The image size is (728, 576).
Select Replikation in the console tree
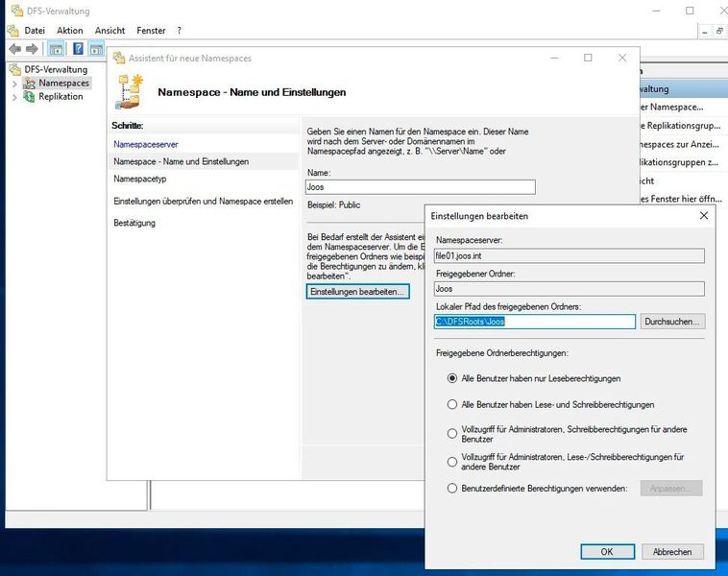coord(61,97)
